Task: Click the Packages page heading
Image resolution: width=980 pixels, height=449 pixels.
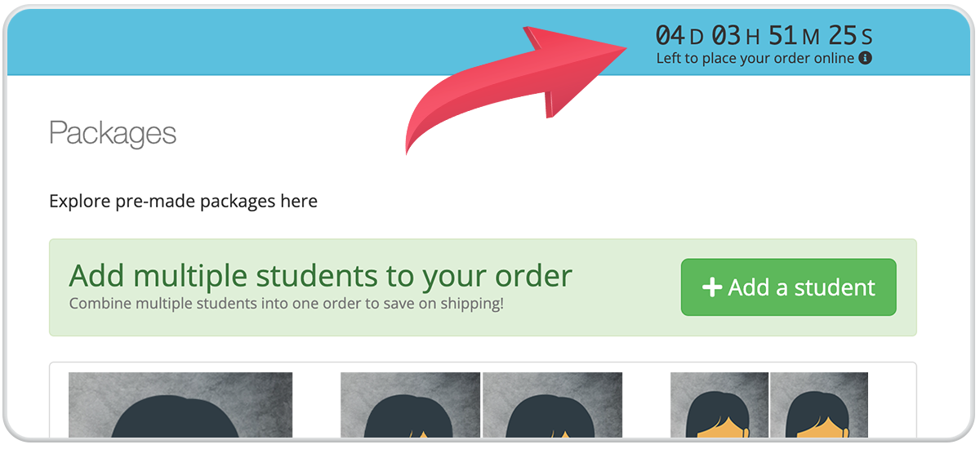Action: 113,133
